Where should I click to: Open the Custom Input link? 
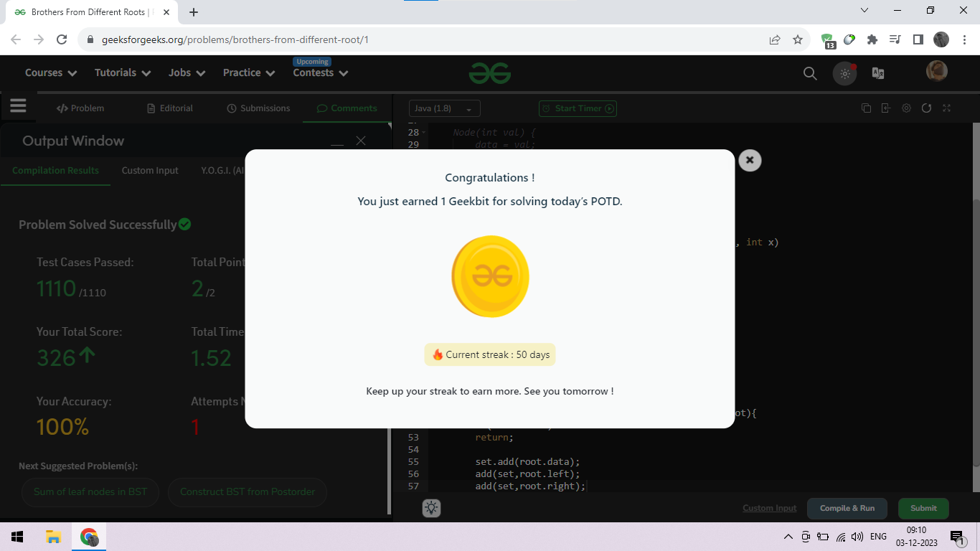769,509
